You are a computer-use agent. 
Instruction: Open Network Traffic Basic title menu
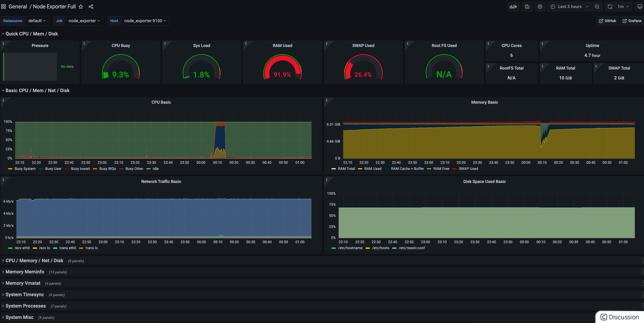(161, 181)
